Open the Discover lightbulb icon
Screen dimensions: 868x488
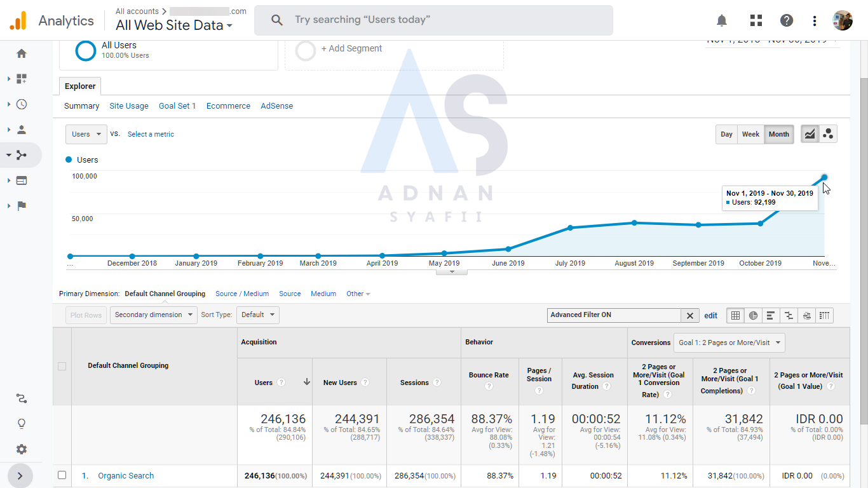click(x=22, y=424)
